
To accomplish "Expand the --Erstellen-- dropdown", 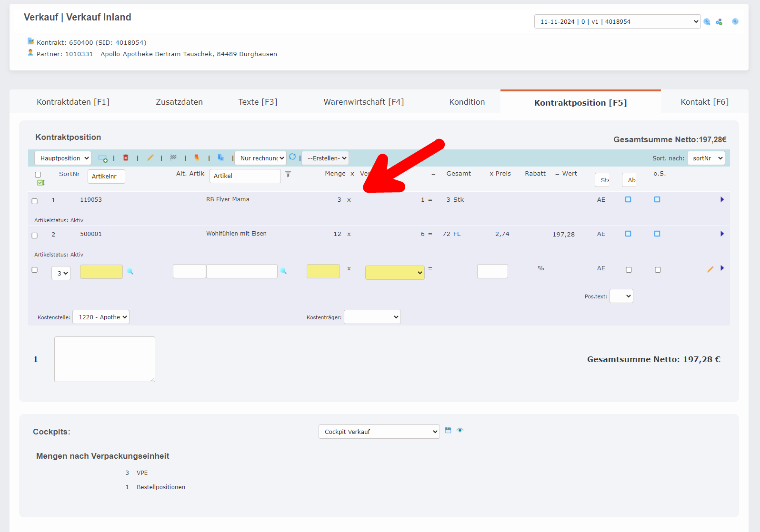I will pyautogui.click(x=325, y=158).
